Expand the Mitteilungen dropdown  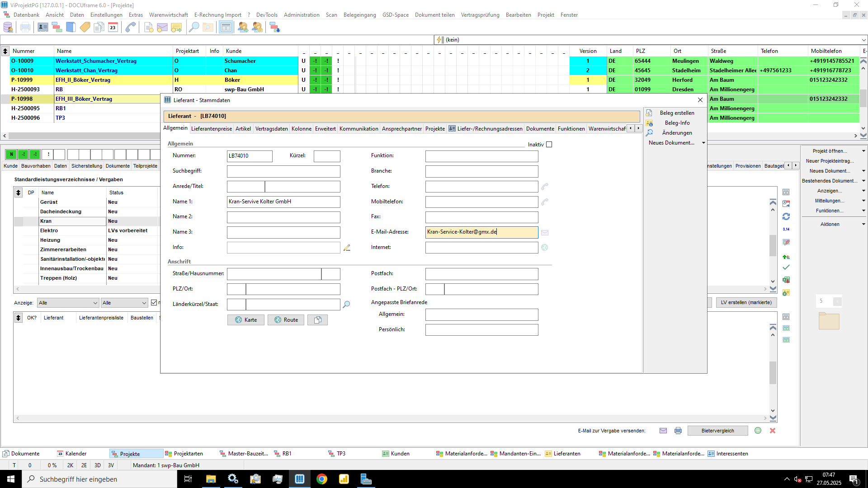click(x=863, y=201)
